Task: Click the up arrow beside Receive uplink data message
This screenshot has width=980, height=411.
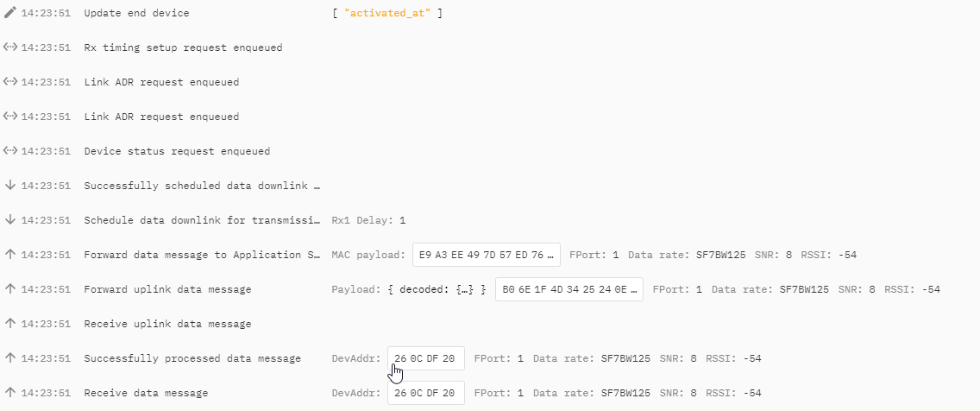Action: coord(10,324)
